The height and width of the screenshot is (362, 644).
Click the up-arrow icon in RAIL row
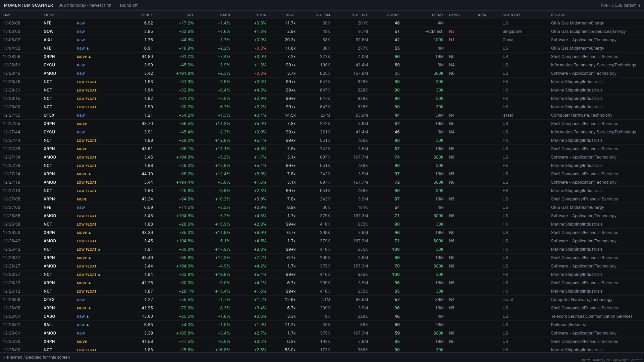tap(88, 325)
